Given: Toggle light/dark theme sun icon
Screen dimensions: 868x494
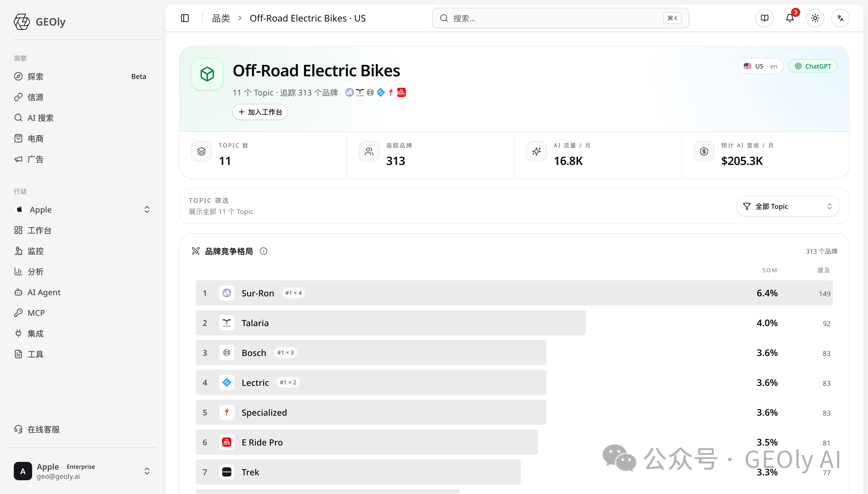Looking at the screenshot, I should coord(815,18).
